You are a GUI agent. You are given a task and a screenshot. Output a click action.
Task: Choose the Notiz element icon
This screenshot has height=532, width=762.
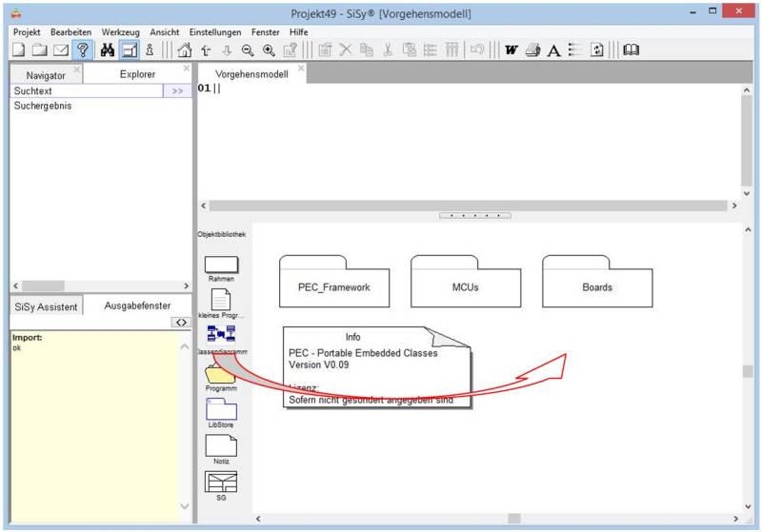tap(221, 445)
